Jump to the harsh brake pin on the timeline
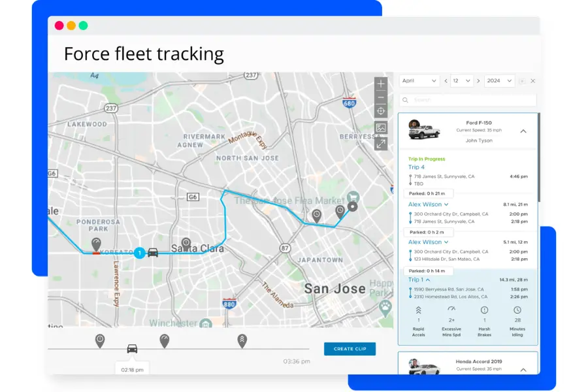This screenshot has width=588, height=392. click(100, 341)
